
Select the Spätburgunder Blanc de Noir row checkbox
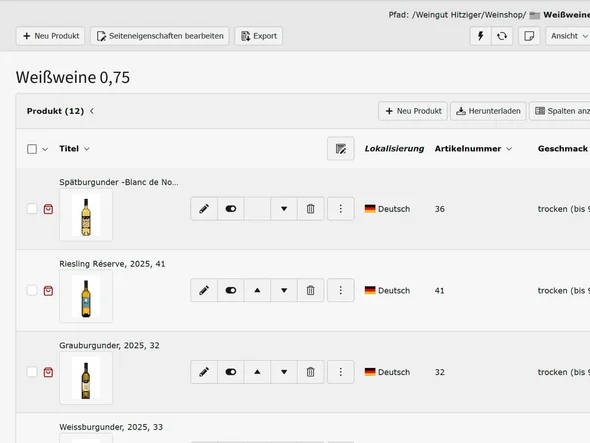click(x=32, y=209)
